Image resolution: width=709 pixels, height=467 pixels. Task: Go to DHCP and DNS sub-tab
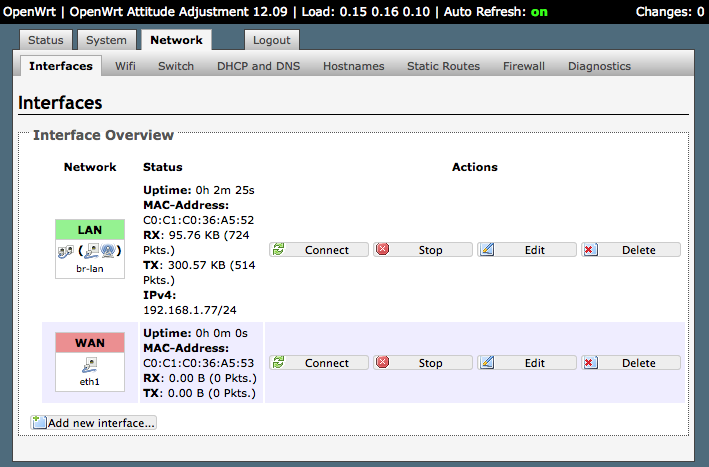[x=259, y=66]
